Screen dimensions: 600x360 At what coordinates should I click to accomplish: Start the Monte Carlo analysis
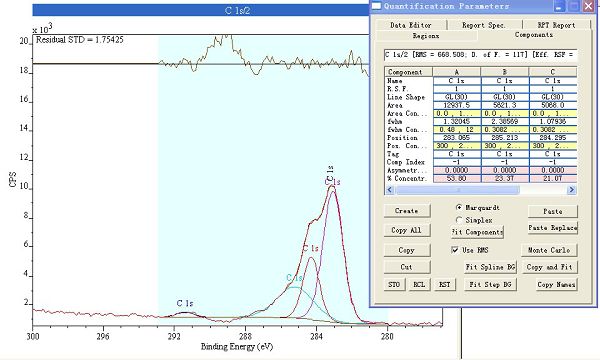[x=549, y=250]
